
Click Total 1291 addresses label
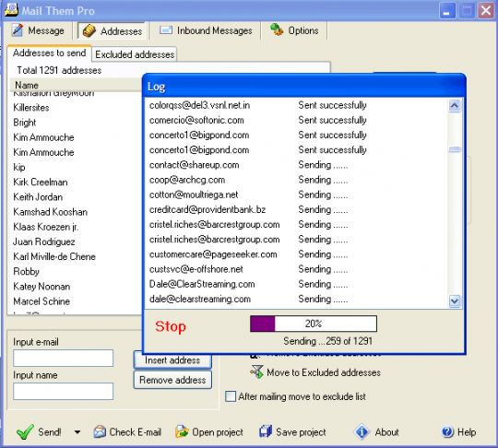pyautogui.click(x=59, y=70)
